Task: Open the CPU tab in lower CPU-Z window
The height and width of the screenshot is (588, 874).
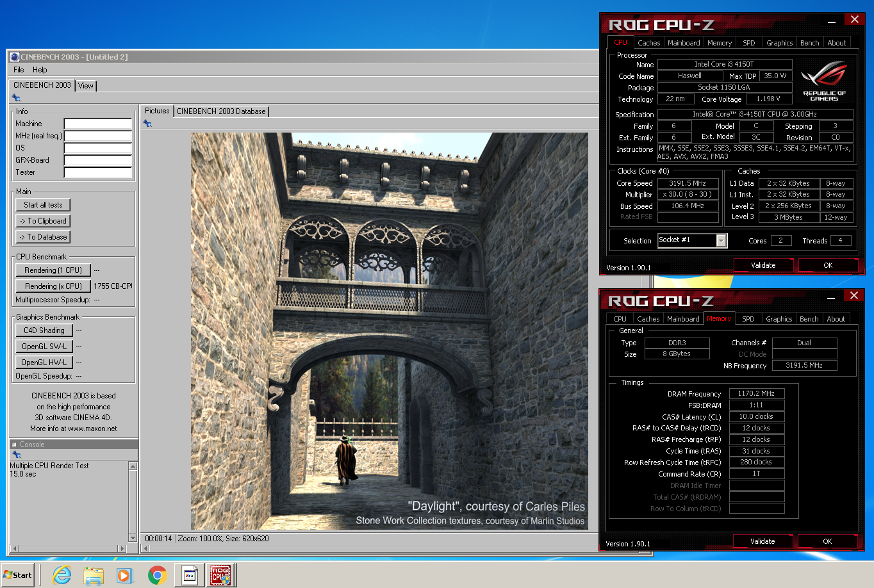Action: click(x=620, y=319)
